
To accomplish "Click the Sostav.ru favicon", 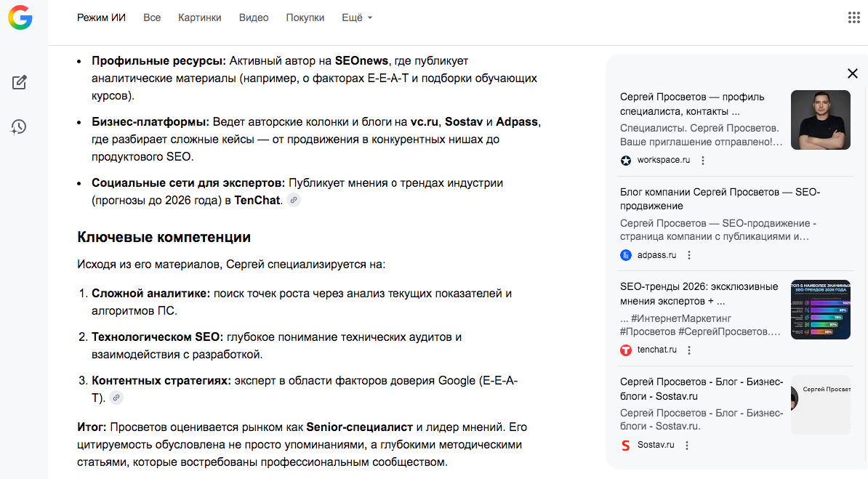I will [x=625, y=446].
